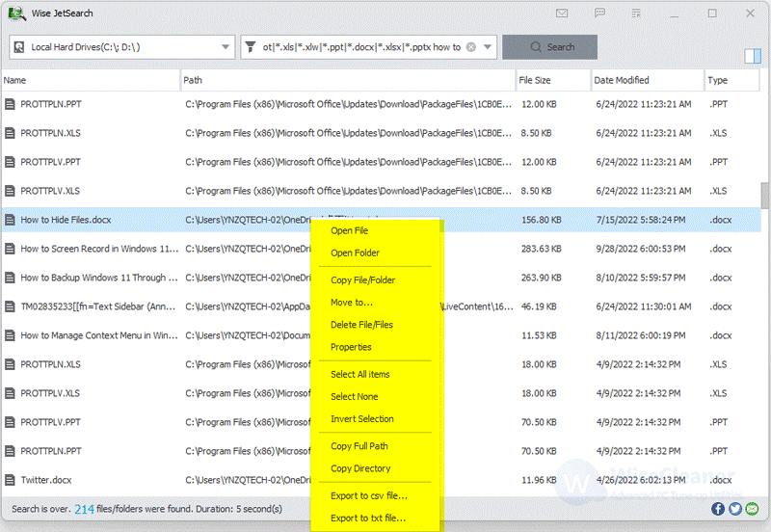Viewport: 771px width, 532px height.
Task: Open the chat feedback icon in title bar
Action: (599, 13)
